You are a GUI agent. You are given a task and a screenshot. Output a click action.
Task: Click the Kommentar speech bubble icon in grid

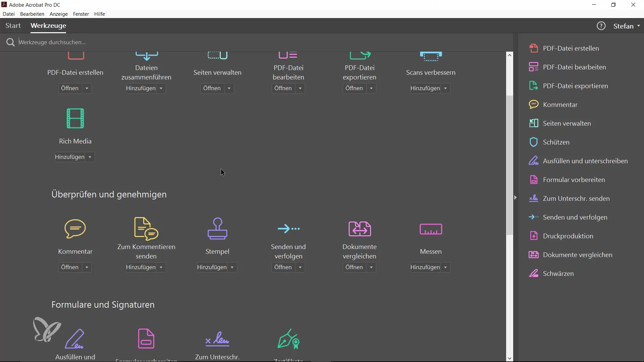pyautogui.click(x=75, y=229)
